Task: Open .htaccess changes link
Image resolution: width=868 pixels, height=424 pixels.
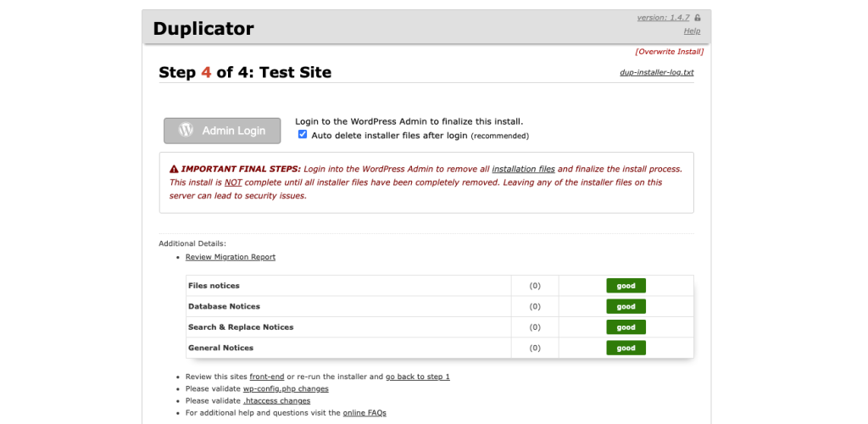Action: [x=277, y=401]
